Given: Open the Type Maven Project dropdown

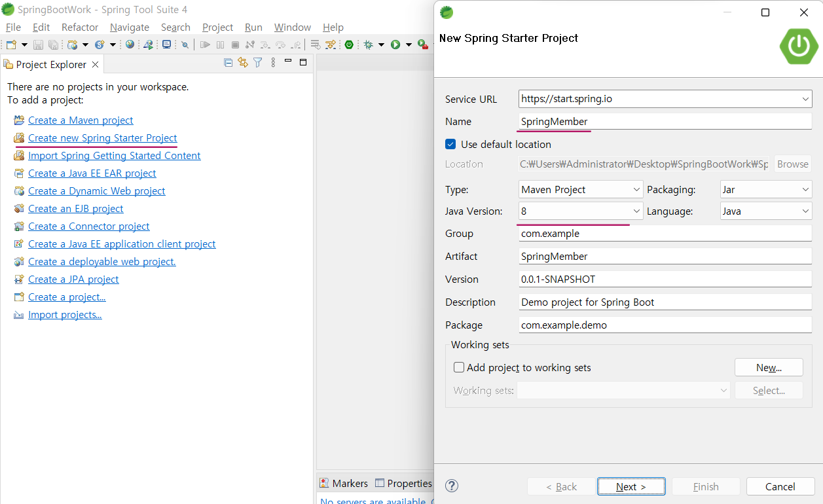Looking at the screenshot, I should click(x=636, y=190).
